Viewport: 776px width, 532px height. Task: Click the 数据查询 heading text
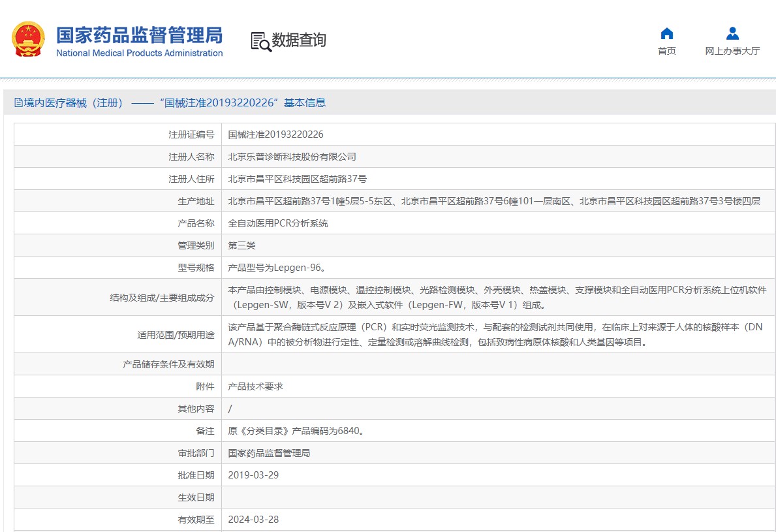click(x=299, y=40)
